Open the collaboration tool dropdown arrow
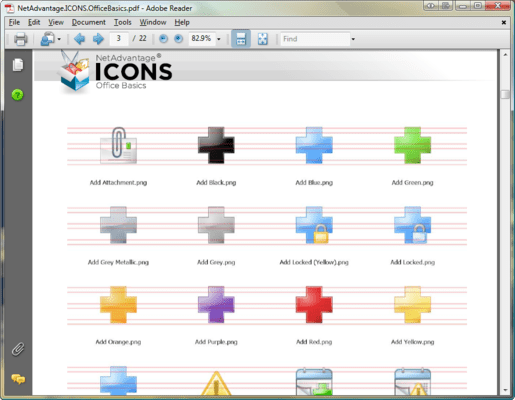515x400 pixels. tap(59, 39)
